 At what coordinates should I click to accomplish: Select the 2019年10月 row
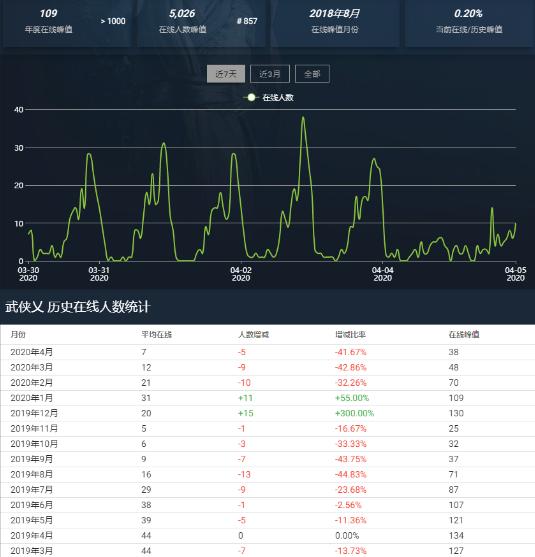[268, 444]
